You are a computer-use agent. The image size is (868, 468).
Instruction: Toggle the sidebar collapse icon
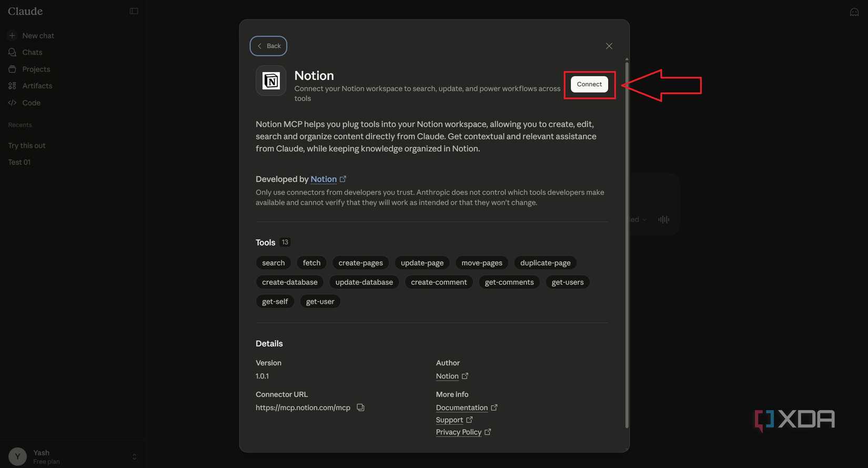[134, 11]
